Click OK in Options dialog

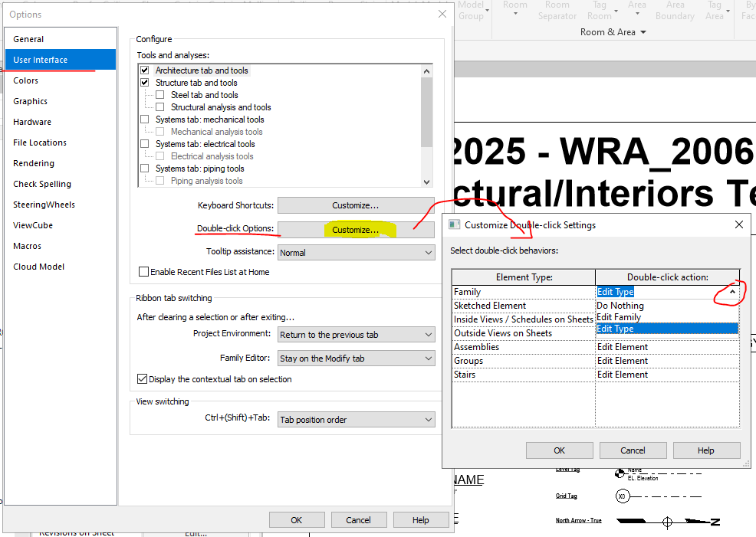tap(297, 519)
